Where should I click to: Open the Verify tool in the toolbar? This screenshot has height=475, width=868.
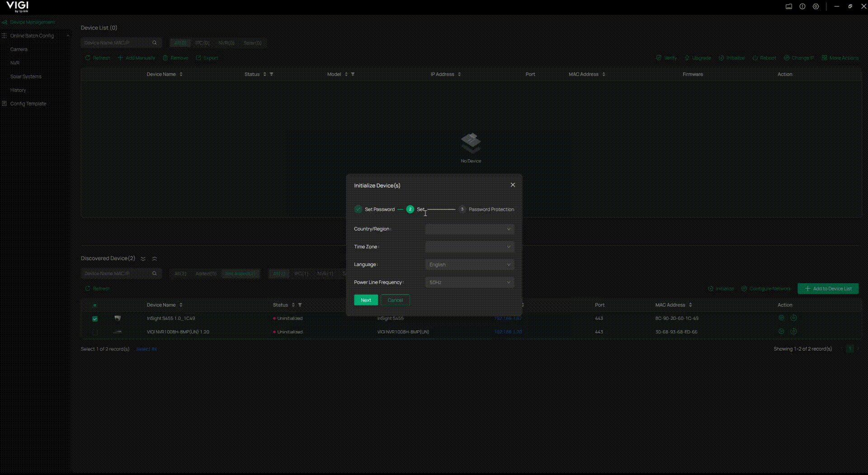pos(665,58)
